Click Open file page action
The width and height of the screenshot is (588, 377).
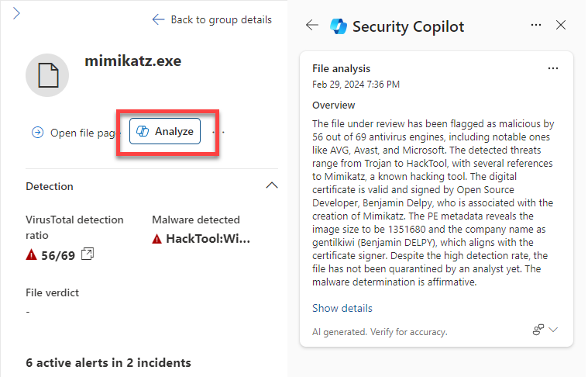click(x=76, y=133)
